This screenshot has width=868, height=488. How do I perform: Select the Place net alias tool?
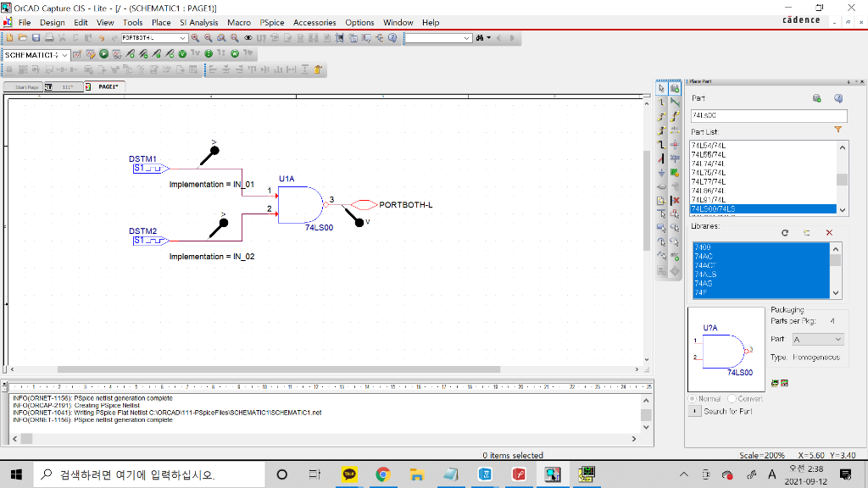[675, 128]
